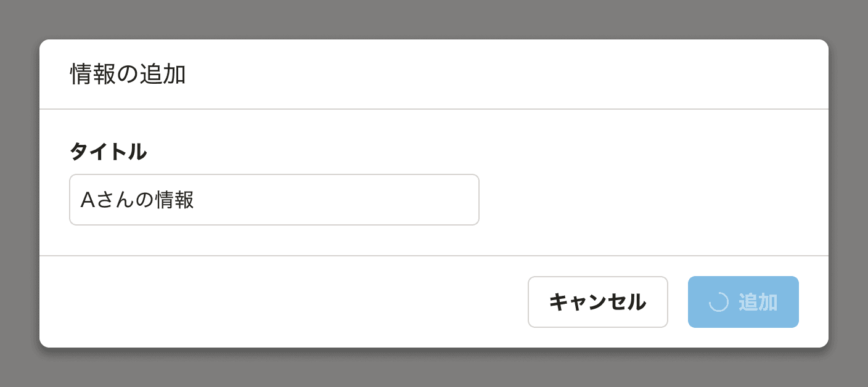
Task: Click between the キャンセル and 追加 buttons
Action: (x=678, y=302)
